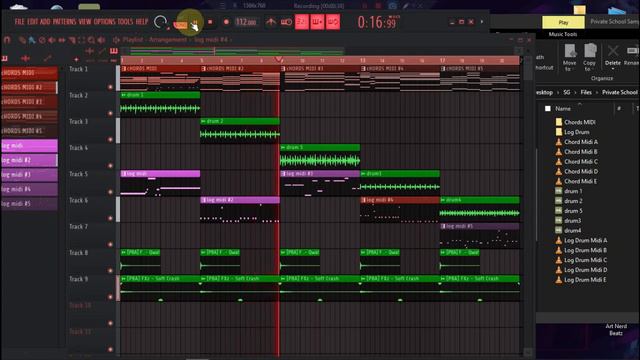Select the playlist draw pencil tool
Image resolution: width=640 pixels, height=360 pixels.
tap(22, 40)
